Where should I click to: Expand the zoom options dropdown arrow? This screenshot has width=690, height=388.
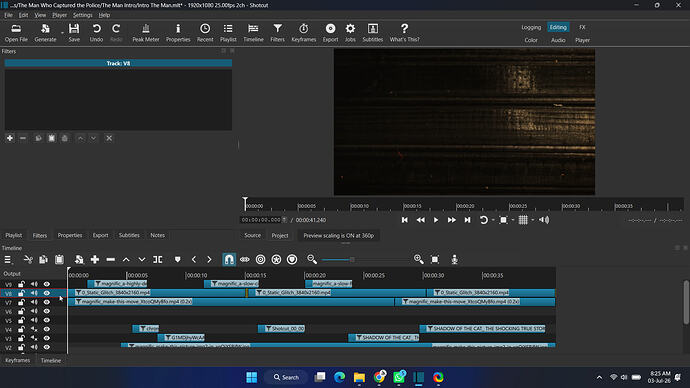[x=513, y=220]
